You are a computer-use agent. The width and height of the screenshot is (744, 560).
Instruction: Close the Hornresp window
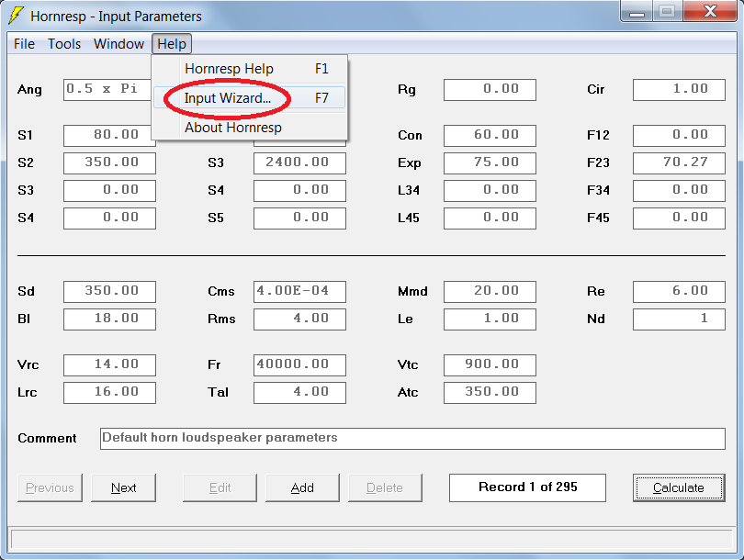(710, 11)
